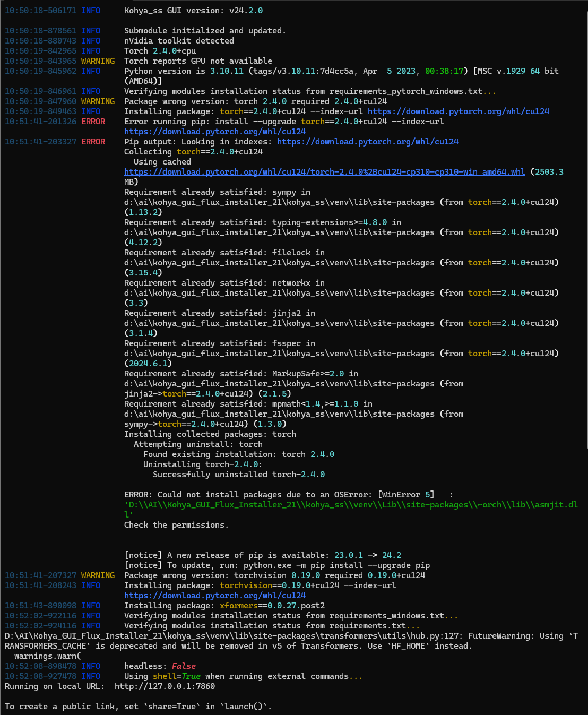This screenshot has height=715, width=588.
Task: Click 'Requirement already satisfied: fsspec in' line
Action: (219, 343)
